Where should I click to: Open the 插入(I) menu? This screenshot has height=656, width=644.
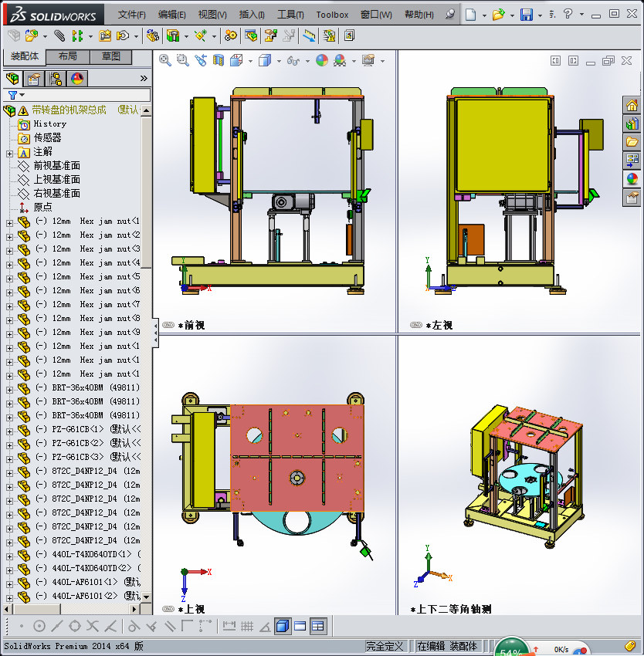coord(252,15)
